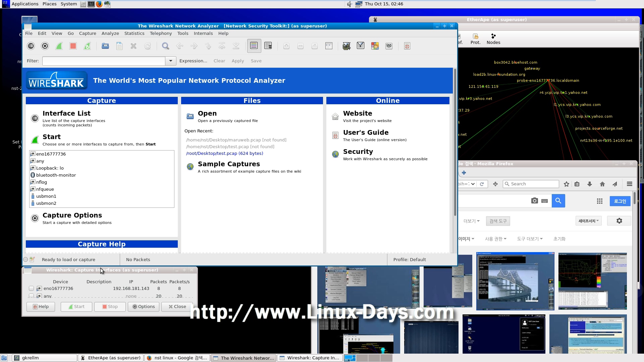Viewport: 644px width, 362px height.
Task: Go to the first packet icon
Action: [x=222, y=46]
